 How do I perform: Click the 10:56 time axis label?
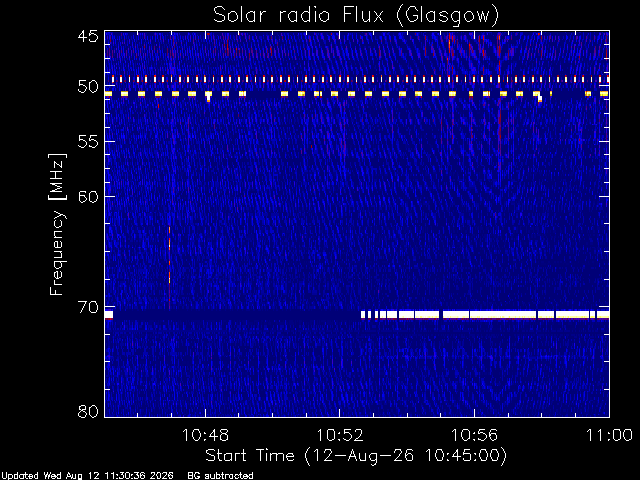(x=474, y=435)
